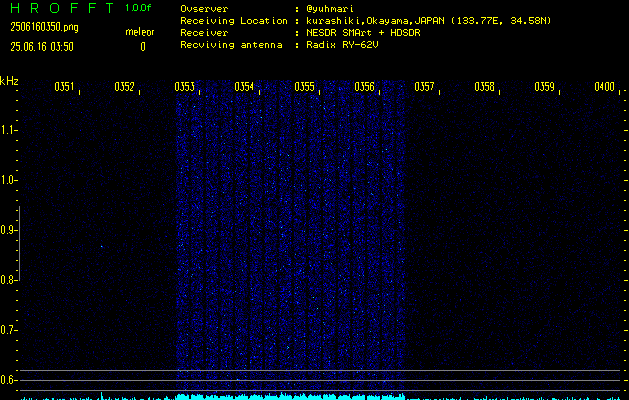
Task: Click the kurashiki, Okayama, JAPAN location text
Action: click(x=429, y=21)
